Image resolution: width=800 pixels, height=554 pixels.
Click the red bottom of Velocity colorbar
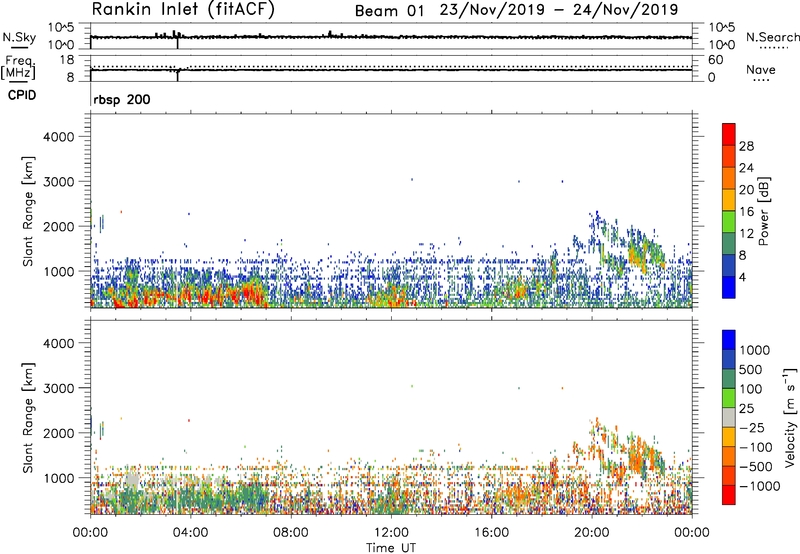click(729, 495)
